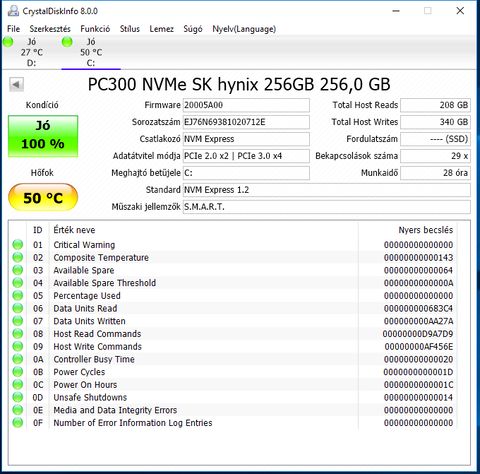Viewport: 480px width, 474px height.
Task: Click status dot of Power Cycles row
Action: coord(18,372)
